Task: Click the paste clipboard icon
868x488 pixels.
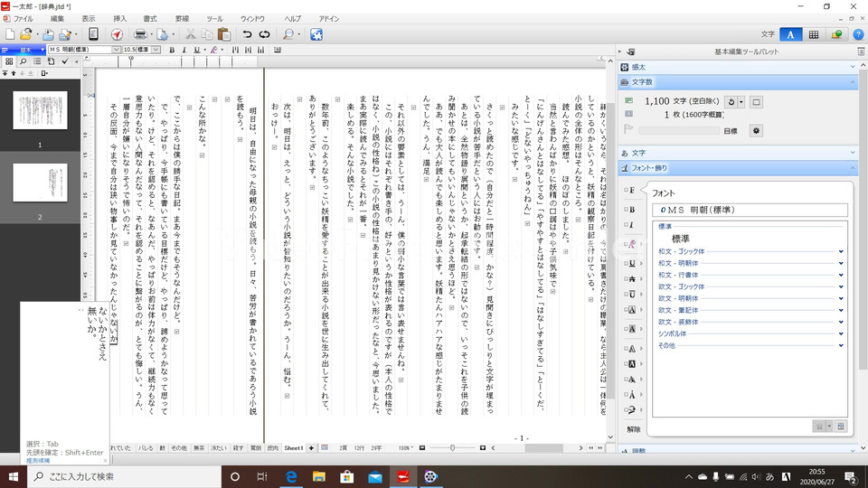Action: [x=222, y=34]
